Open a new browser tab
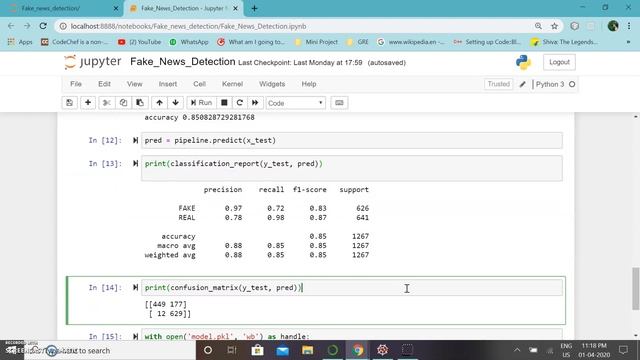The width and height of the screenshot is (640, 360). pyautogui.click(x=254, y=8)
